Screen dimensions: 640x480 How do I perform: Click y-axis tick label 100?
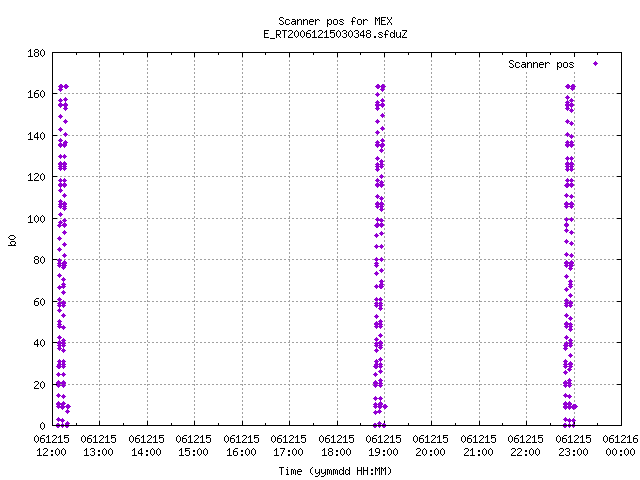[x=36, y=219]
